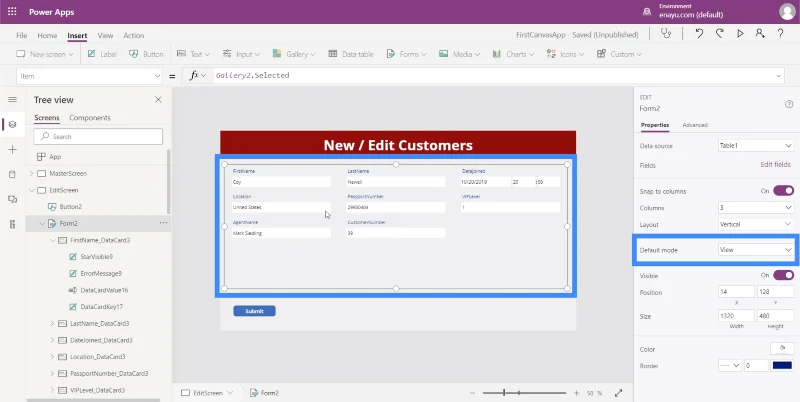This screenshot has width=800, height=402.
Task: Zoom out with the minus icon
Action: [472, 393]
